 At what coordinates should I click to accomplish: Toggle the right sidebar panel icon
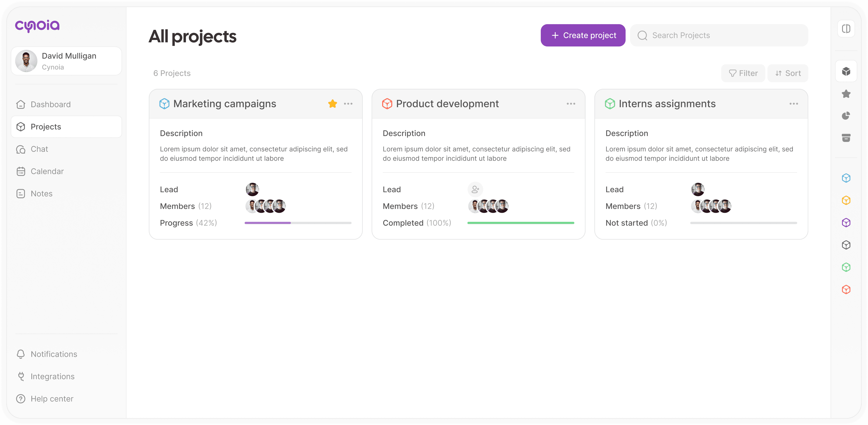pyautogui.click(x=846, y=29)
